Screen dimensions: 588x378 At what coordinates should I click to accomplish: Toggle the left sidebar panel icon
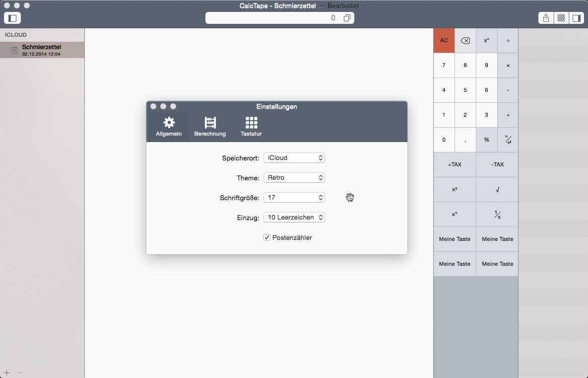12,18
